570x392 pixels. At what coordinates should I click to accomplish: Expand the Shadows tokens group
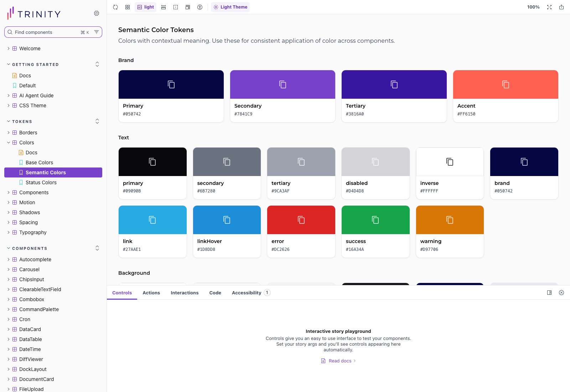tap(53, 212)
